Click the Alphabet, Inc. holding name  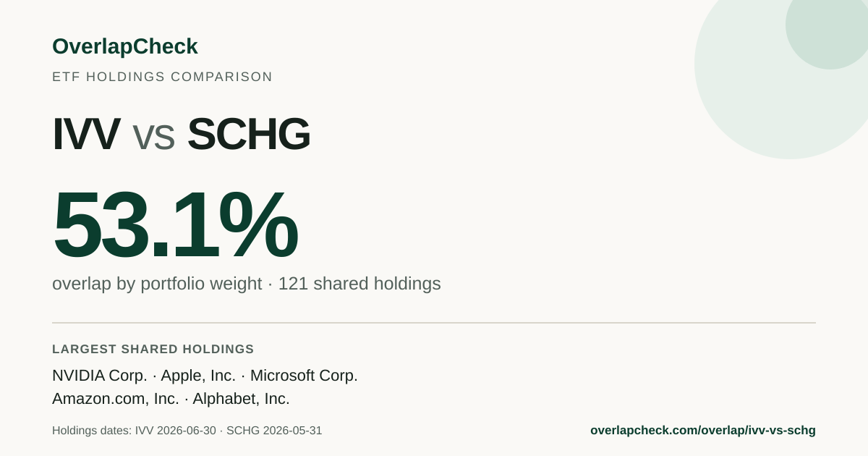[241, 399]
